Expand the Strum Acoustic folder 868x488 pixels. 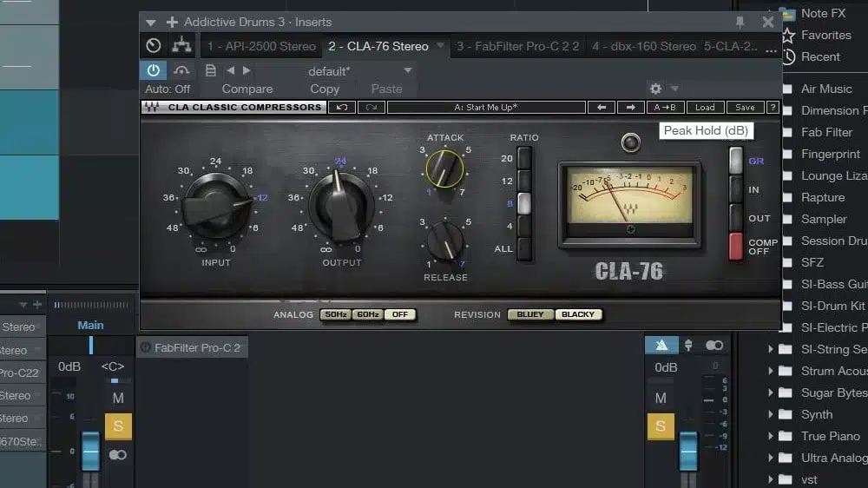770,371
